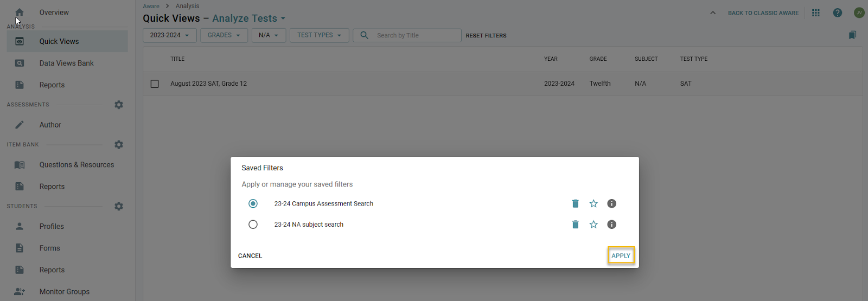
Task: Star the 23-24 Campus Assessment Search filter
Action: click(593, 204)
